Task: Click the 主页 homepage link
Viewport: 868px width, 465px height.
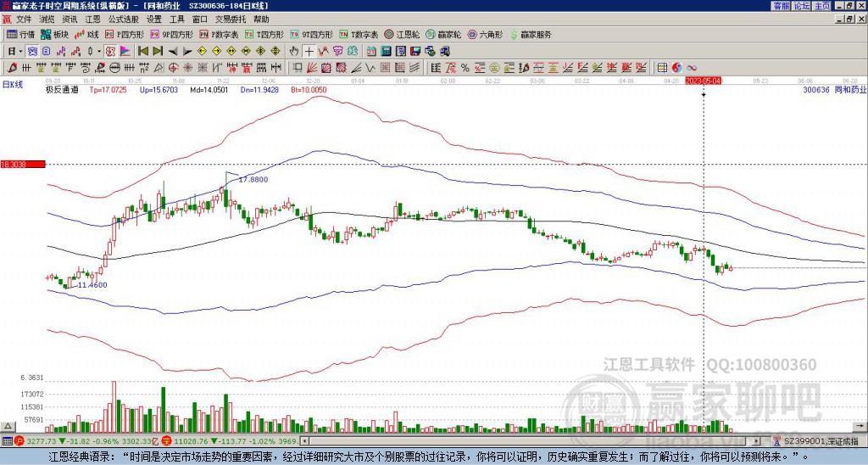Action: tap(822, 6)
